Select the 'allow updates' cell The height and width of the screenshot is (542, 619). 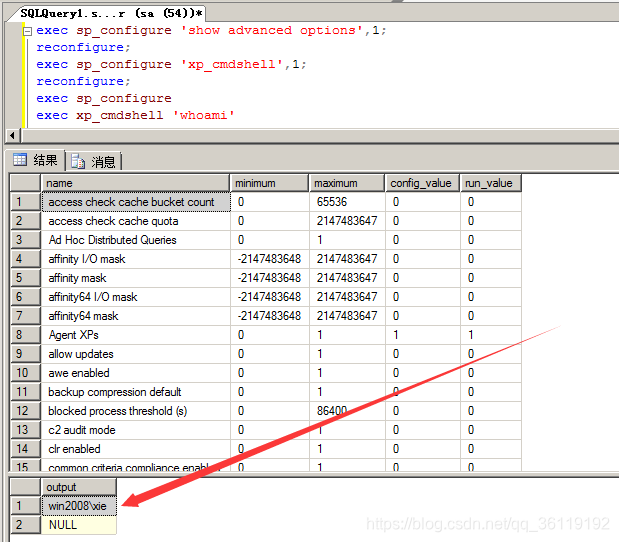click(136, 354)
